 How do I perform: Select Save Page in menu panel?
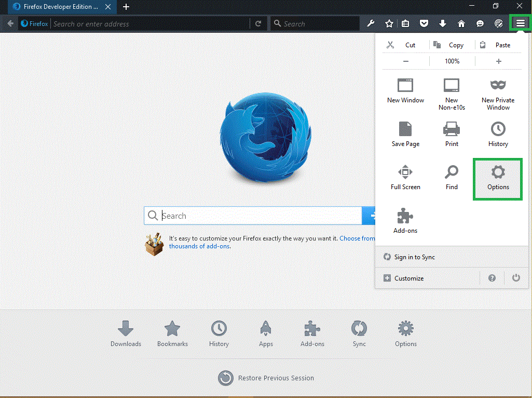(405, 134)
